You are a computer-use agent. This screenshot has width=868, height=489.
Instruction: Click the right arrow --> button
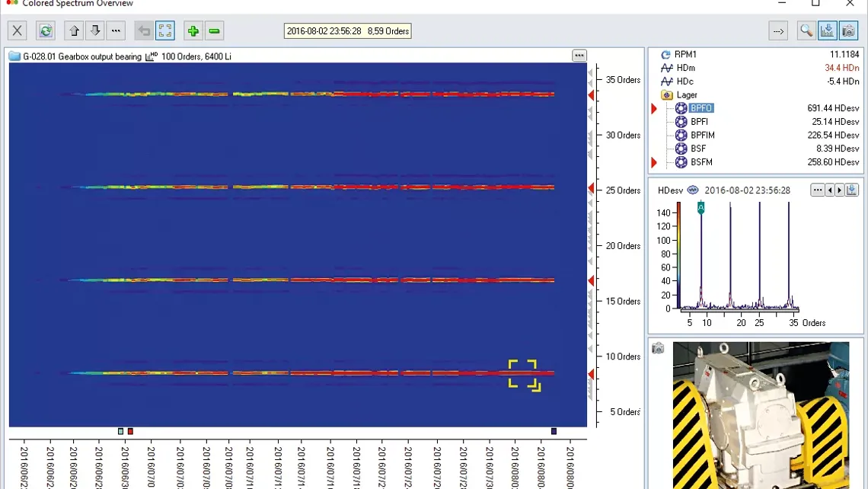(x=778, y=30)
